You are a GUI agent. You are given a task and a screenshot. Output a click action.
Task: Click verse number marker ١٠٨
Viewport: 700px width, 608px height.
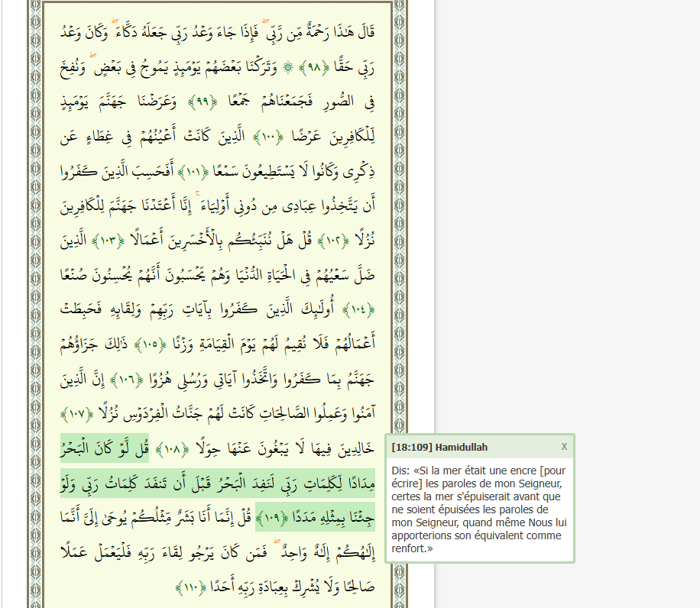172,449
